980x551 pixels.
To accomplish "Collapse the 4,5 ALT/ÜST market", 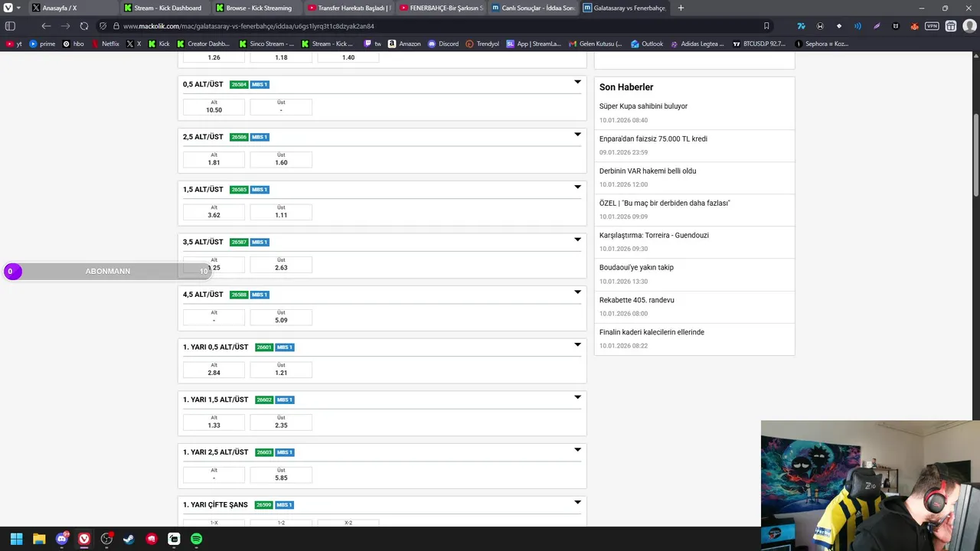I will pos(577,292).
